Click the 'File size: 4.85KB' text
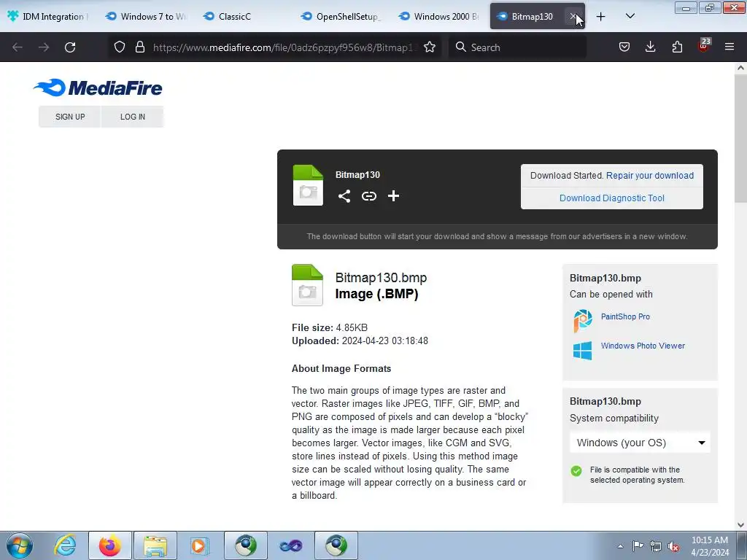Screen dimensions: 747x560 pyautogui.click(x=330, y=327)
